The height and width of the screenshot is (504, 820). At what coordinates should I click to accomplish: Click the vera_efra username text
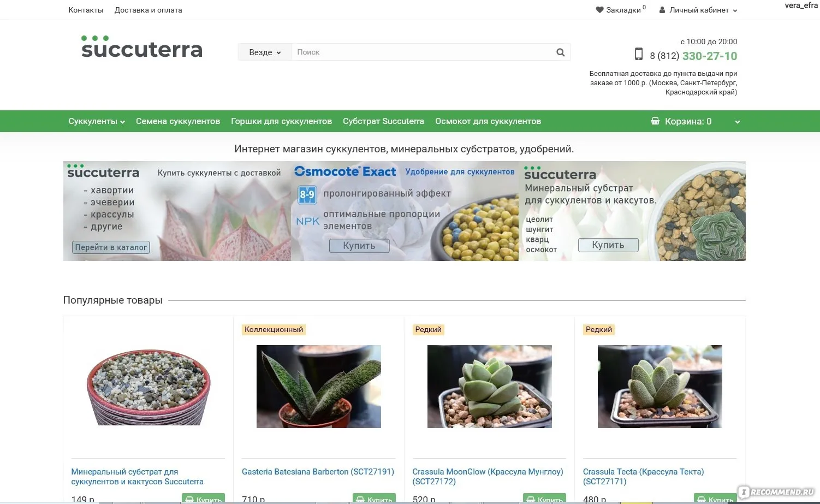801,5
